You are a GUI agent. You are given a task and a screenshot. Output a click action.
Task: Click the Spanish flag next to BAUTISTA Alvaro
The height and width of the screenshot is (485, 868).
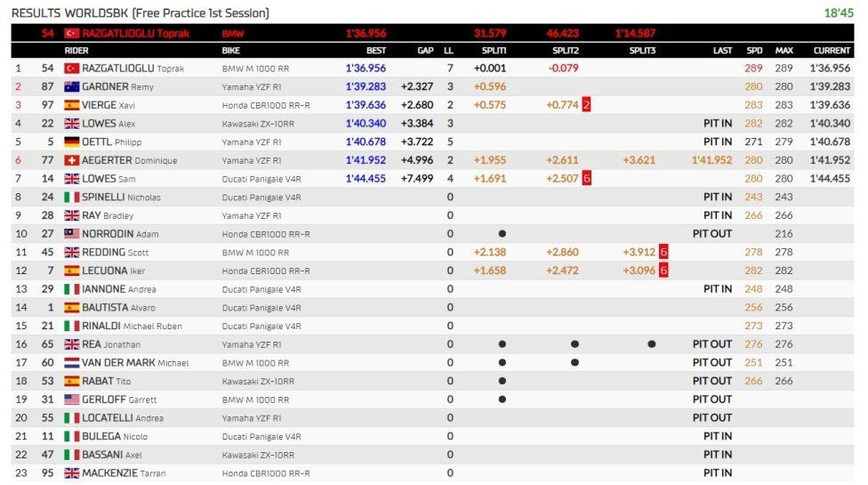[71, 307]
